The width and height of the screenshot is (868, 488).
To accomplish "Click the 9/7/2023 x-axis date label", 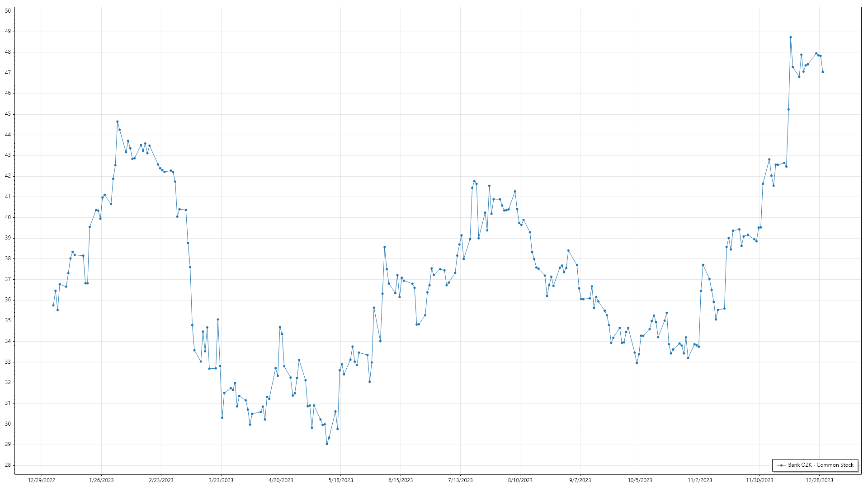I will (580, 480).
